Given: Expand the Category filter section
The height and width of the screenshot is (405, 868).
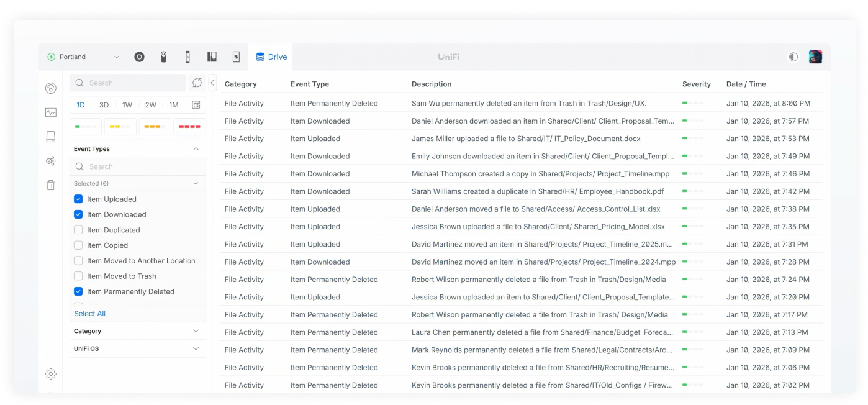Looking at the screenshot, I should (x=137, y=331).
